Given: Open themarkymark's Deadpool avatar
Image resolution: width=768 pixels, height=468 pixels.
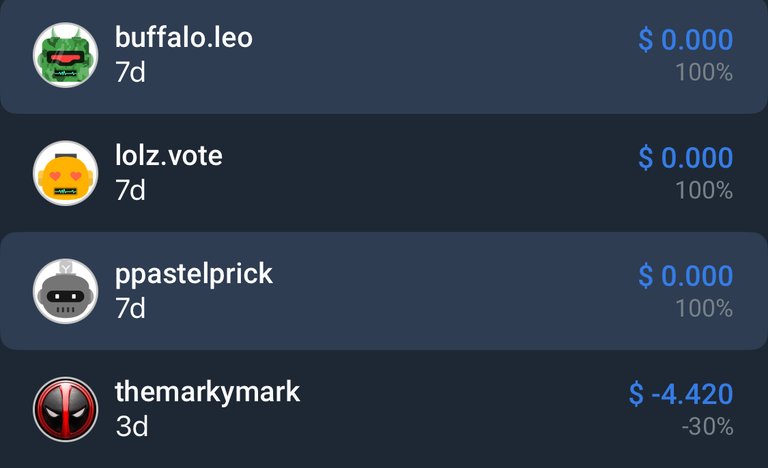Looking at the screenshot, I should [x=66, y=409].
